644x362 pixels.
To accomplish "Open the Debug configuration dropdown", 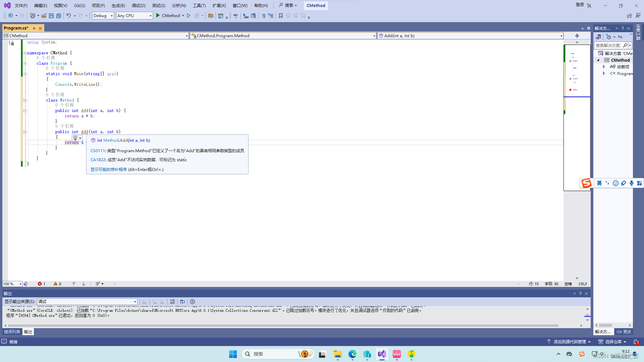I will click(103, 16).
